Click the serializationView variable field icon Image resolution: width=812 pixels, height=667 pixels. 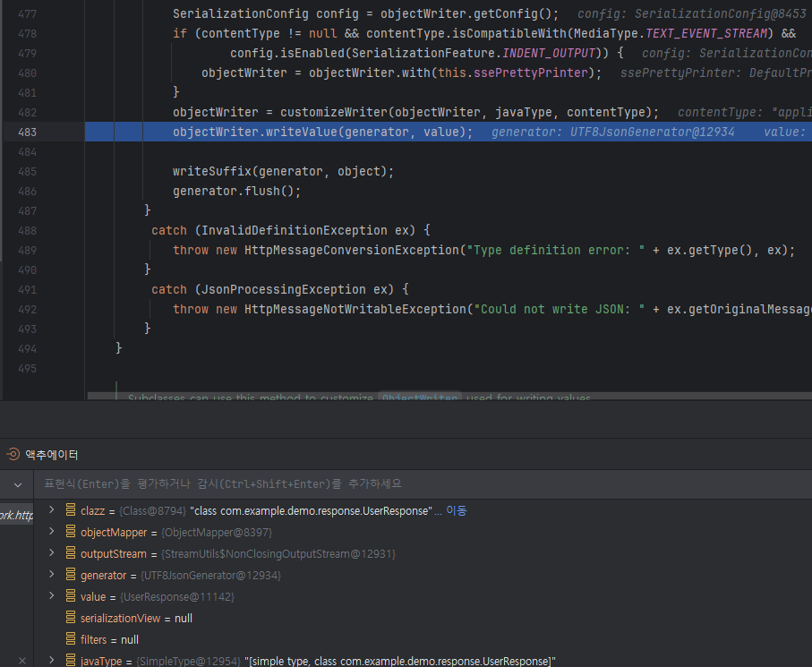(71, 617)
